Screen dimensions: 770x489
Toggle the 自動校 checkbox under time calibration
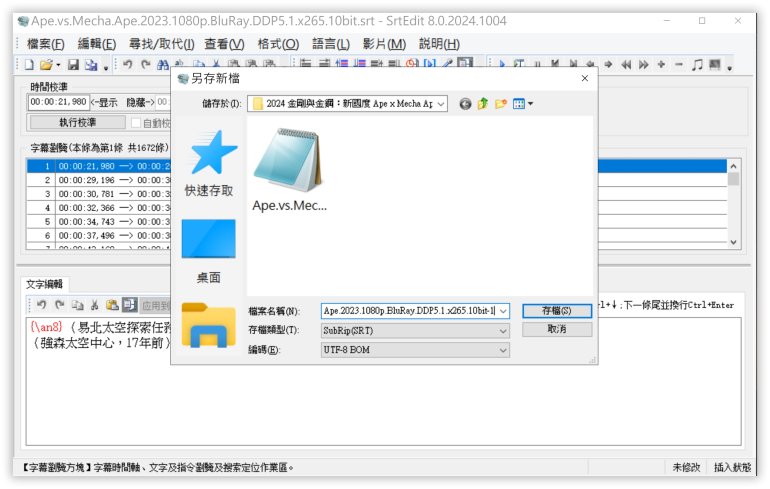coord(136,123)
